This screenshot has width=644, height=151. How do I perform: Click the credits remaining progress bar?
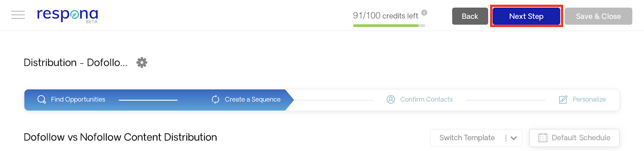(x=389, y=26)
